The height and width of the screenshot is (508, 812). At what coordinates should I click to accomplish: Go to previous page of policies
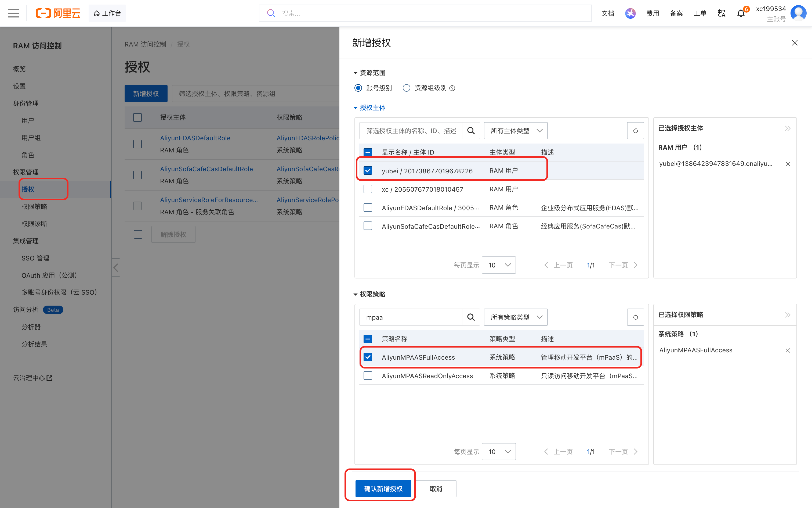tap(558, 452)
